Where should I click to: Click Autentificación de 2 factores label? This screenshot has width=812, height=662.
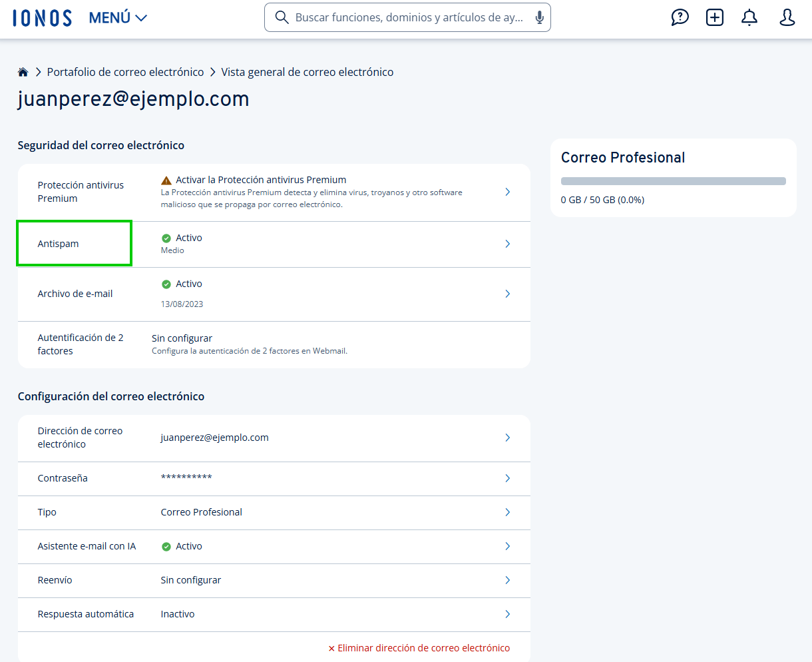pos(81,344)
